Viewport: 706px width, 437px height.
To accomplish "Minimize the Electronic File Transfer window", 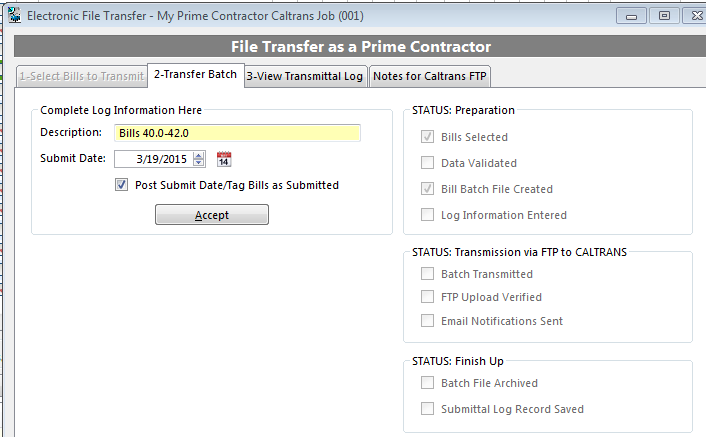I will (x=631, y=16).
